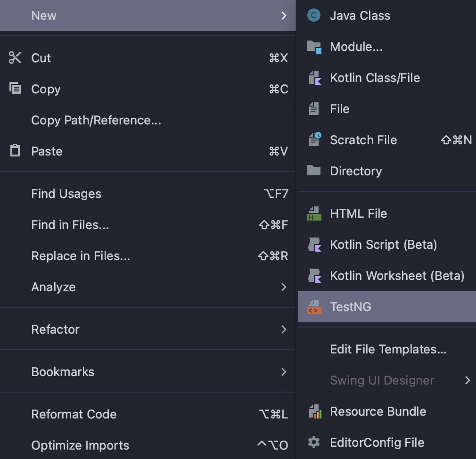Click the Copy icon

(15, 89)
